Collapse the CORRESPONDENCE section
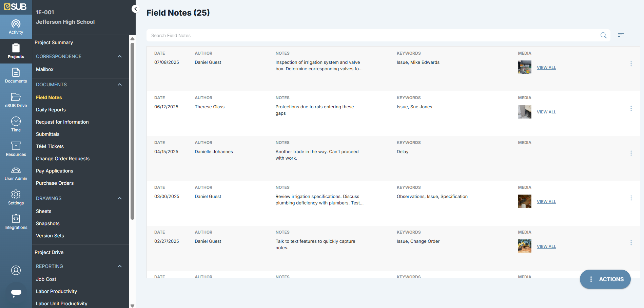644x308 pixels. pyautogui.click(x=119, y=56)
